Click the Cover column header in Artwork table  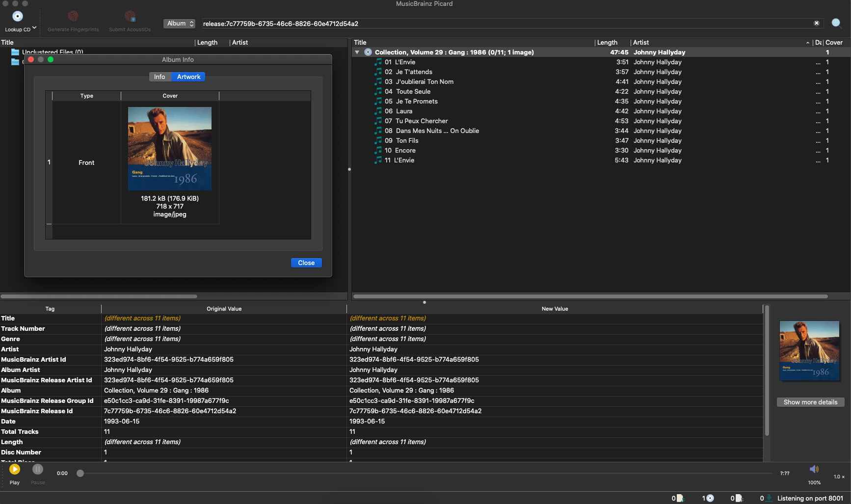pos(170,96)
